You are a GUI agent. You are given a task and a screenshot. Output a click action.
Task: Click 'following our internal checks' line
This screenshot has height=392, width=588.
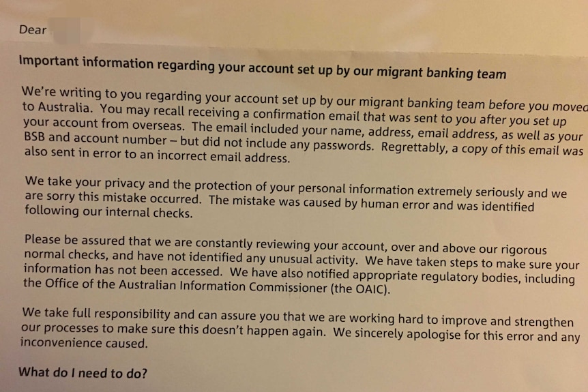(x=108, y=212)
